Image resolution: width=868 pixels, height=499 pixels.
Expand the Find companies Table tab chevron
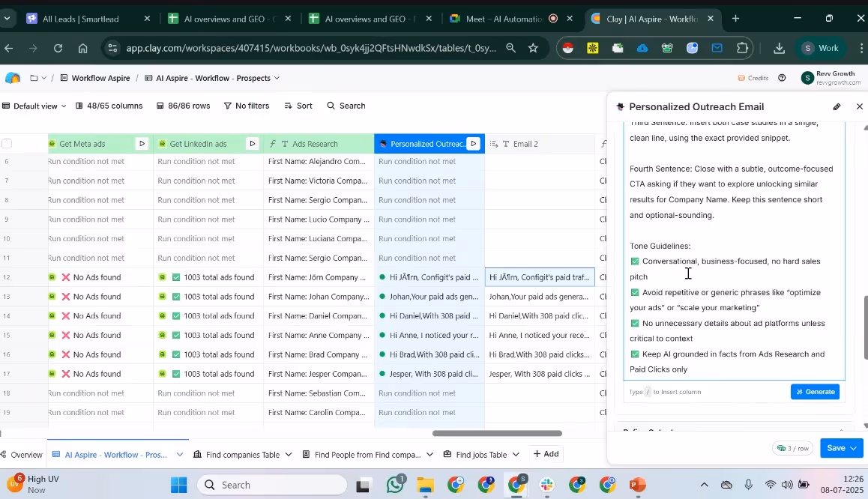(289, 454)
